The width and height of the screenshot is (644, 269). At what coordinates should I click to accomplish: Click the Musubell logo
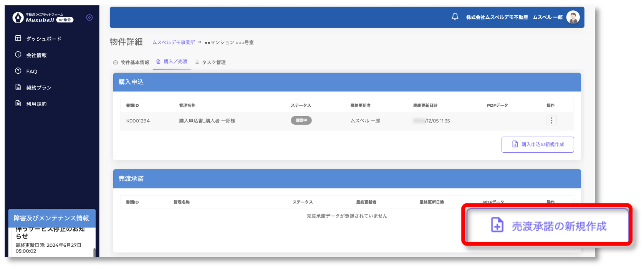[x=42, y=18]
